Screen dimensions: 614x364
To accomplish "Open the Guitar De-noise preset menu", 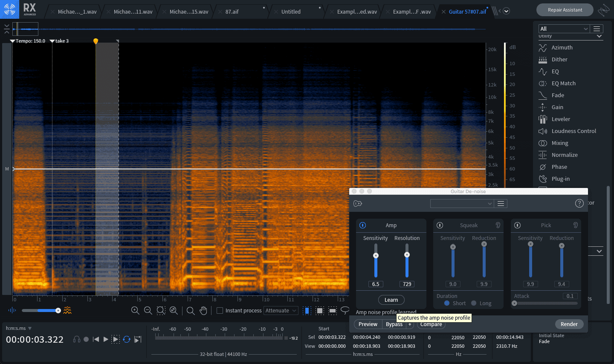I will pyautogui.click(x=501, y=204).
